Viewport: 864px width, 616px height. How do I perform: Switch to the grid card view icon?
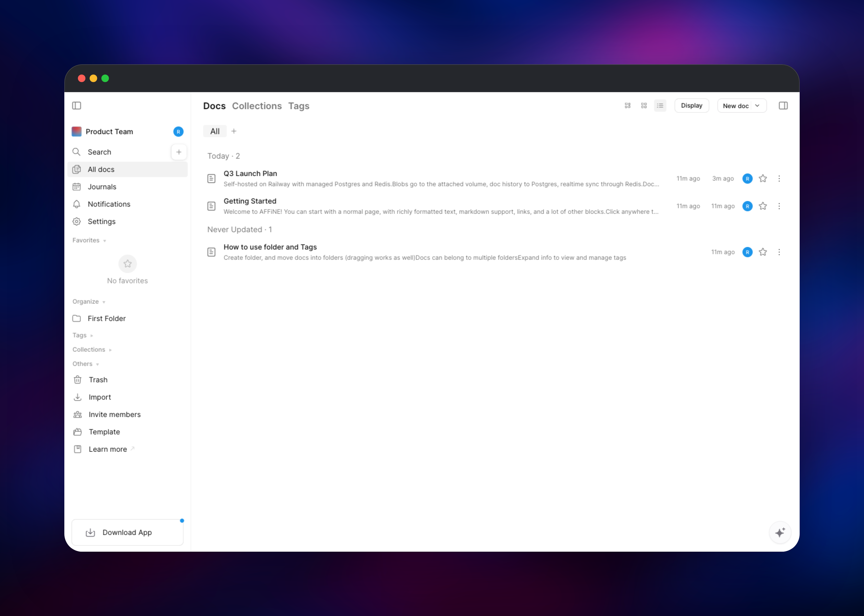pos(644,105)
